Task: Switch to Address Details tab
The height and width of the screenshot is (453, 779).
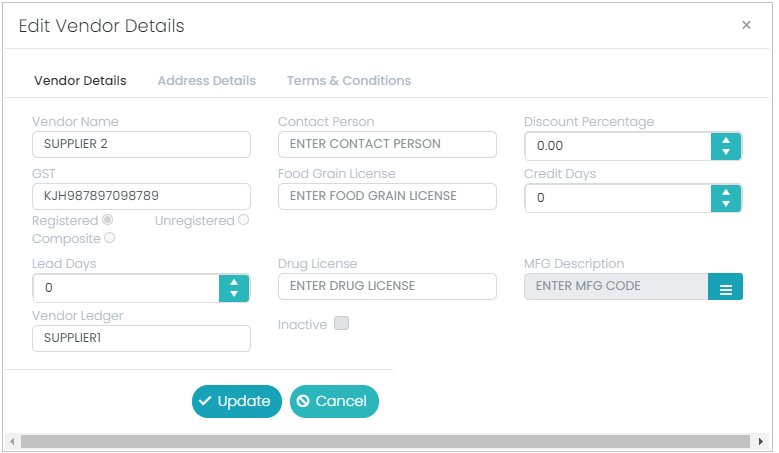Action: pyautogui.click(x=207, y=80)
